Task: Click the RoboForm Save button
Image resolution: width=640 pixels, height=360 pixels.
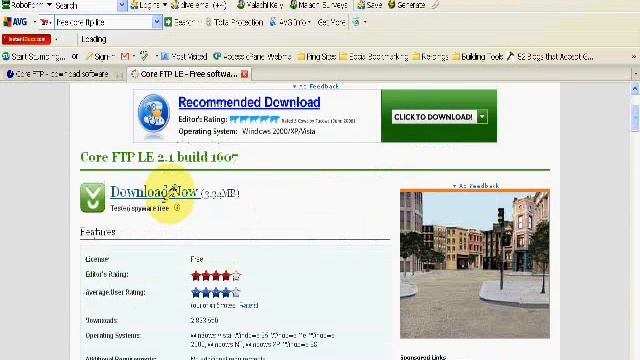Action: 370,5
